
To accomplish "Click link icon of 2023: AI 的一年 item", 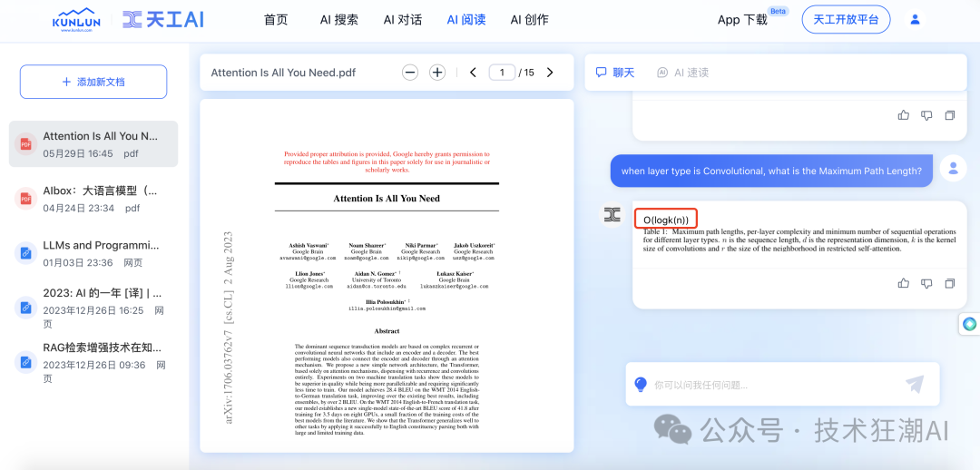I will coord(25,308).
